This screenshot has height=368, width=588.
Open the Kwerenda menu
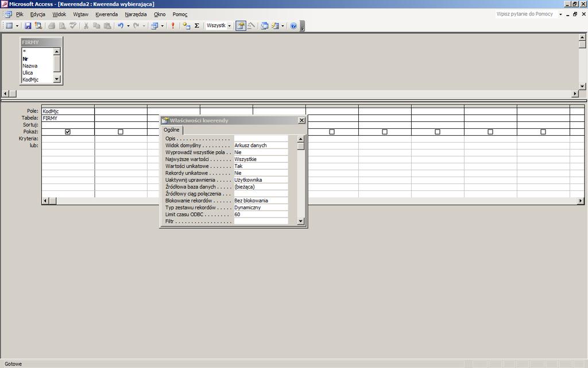pos(106,14)
